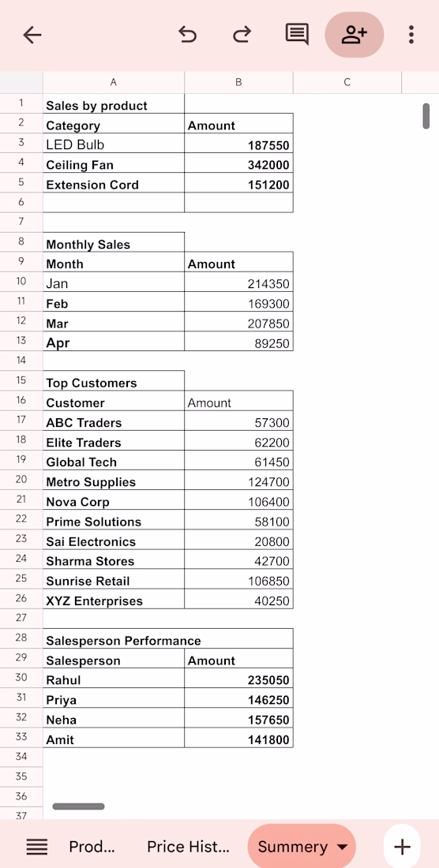
Task: Undo the last action
Action: [x=188, y=35]
